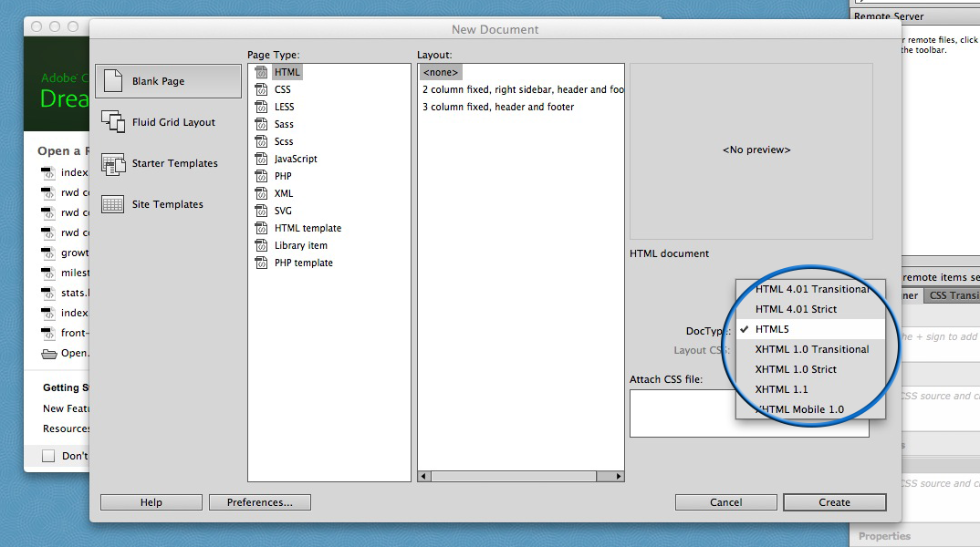Image resolution: width=980 pixels, height=547 pixels.
Task: Click the layout list horizontal scrollbar track
Action: (x=521, y=477)
